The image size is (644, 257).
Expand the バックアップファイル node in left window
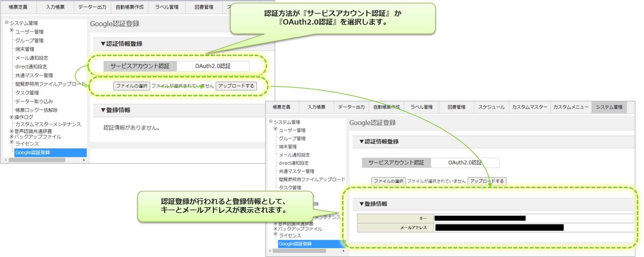[x=12, y=137]
